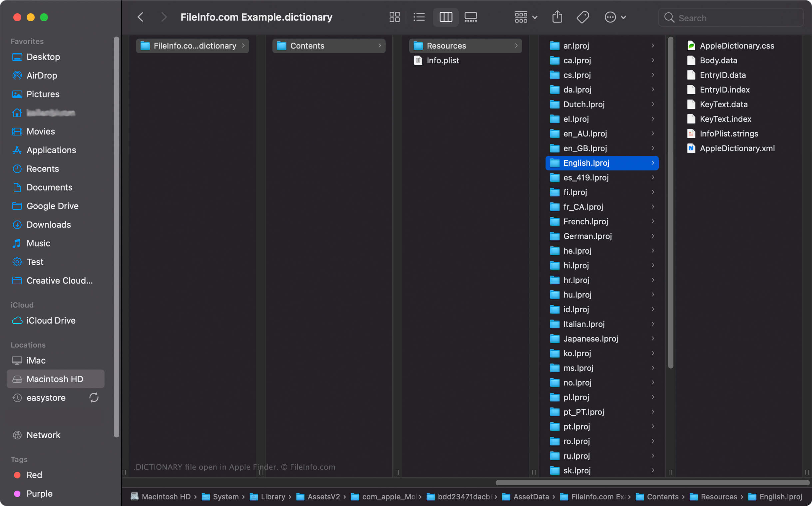Image resolution: width=812 pixels, height=506 pixels.
Task: Click the forward navigation arrow
Action: coord(165,17)
